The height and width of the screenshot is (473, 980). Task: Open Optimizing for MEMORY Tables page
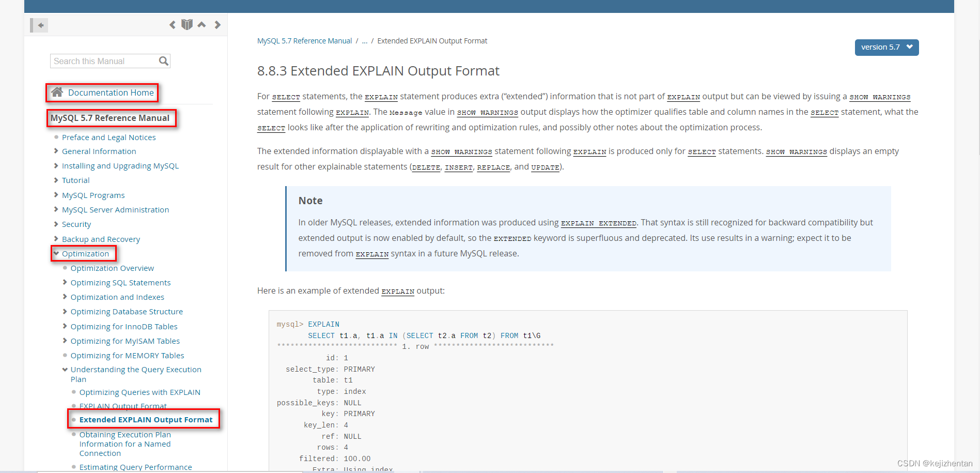point(128,355)
